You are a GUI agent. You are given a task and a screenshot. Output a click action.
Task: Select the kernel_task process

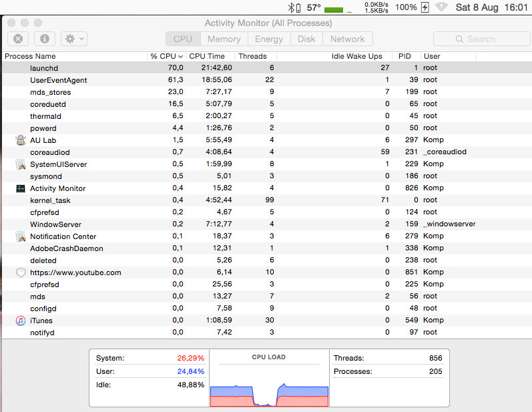click(267, 200)
